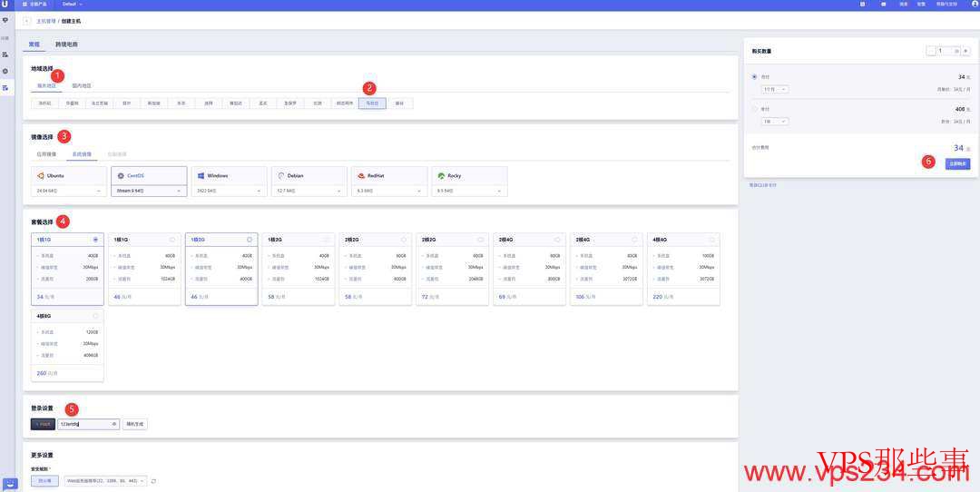This screenshot has width=980, height=492.
Task: Switch to the 跨境电商 tab
Action: coord(66,44)
